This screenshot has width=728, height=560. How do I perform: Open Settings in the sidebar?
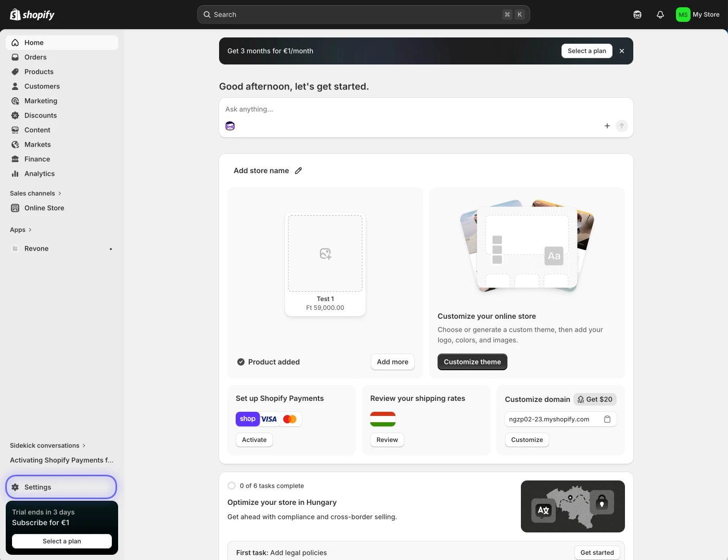tap(61, 487)
